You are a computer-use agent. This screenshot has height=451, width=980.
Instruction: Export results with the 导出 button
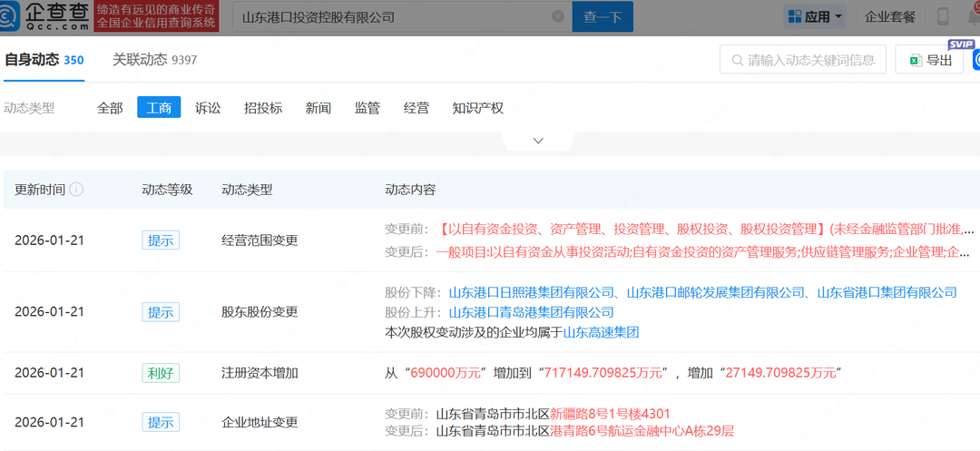tap(930, 61)
